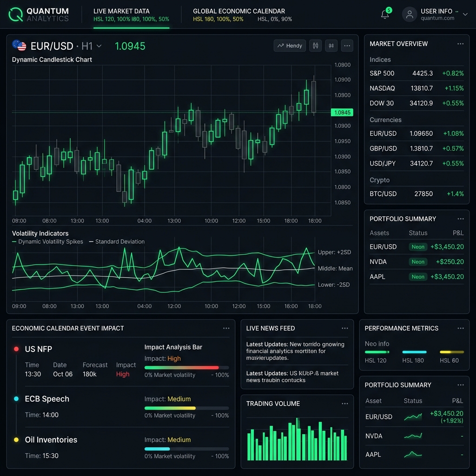Open Market Overview more options menu
This screenshot has width=476, height=476.
[x=460, y=44]
